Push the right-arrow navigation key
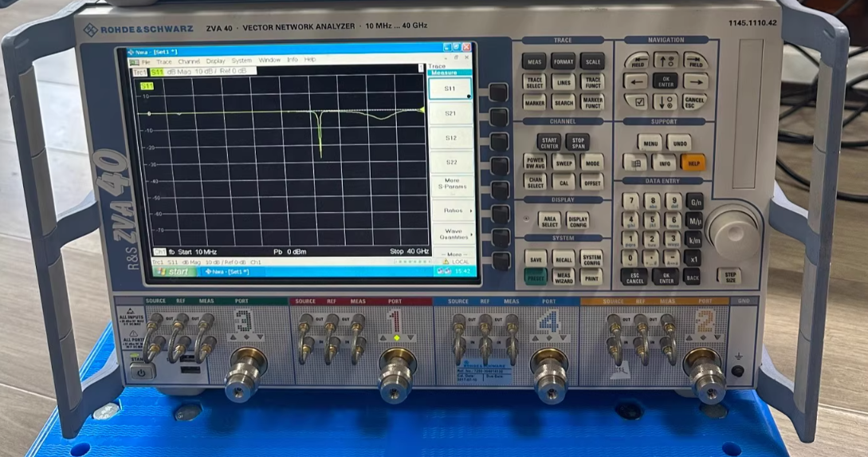The width and height of the screenshot is (868, 457). point(695,81)
